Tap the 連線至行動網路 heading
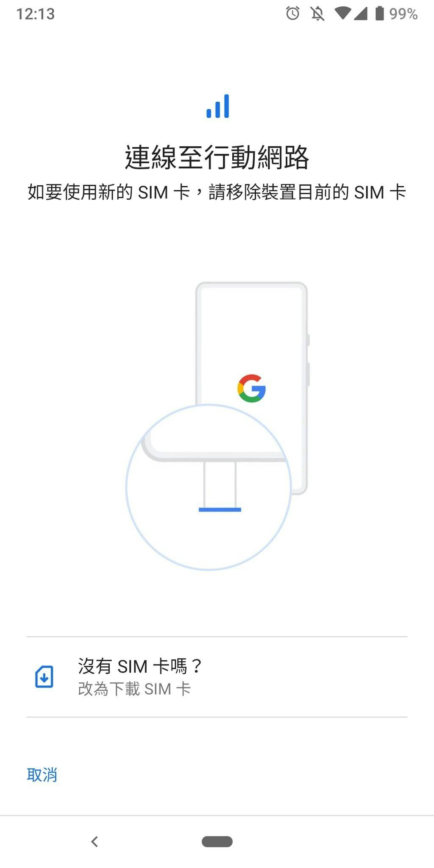Screen dimensions: 434x868 217,157
